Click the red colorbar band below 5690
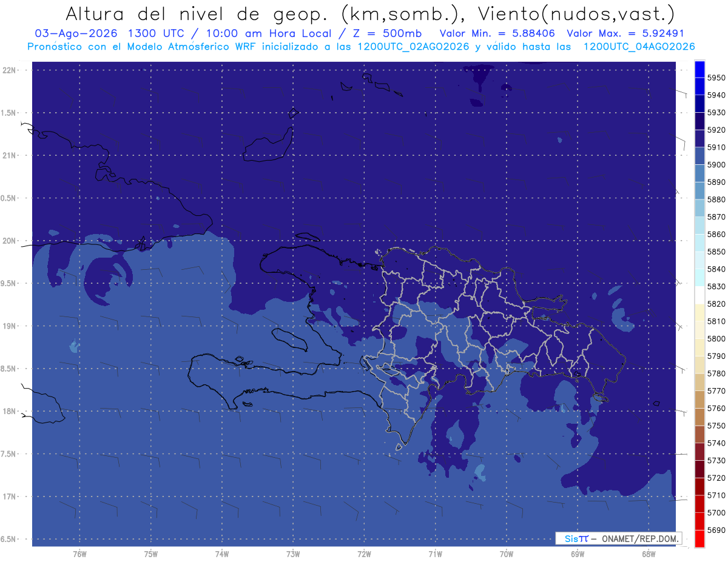This screenshot has height=562, width=728. coord(699,538)
